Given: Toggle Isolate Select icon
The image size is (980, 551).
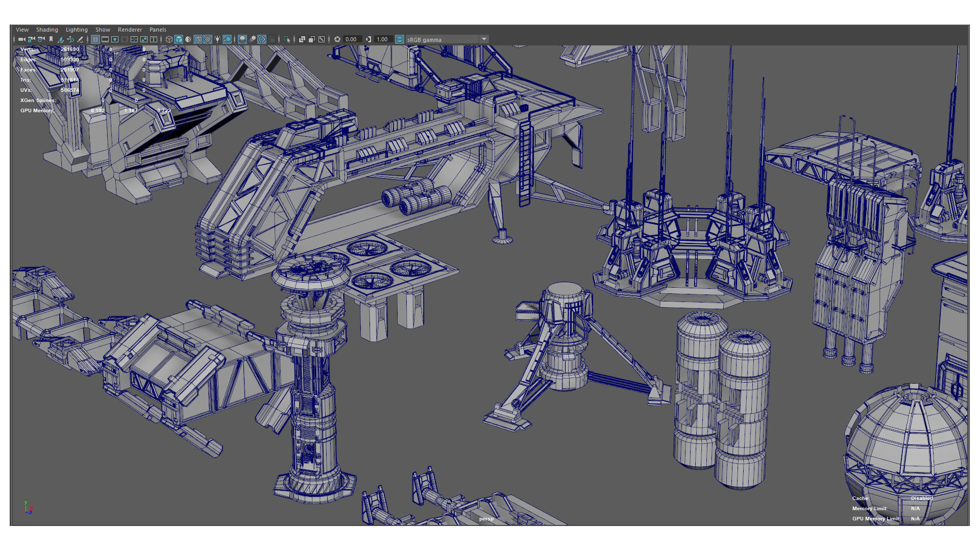Looking at the screenshot, I should click(x=287, y=39).
